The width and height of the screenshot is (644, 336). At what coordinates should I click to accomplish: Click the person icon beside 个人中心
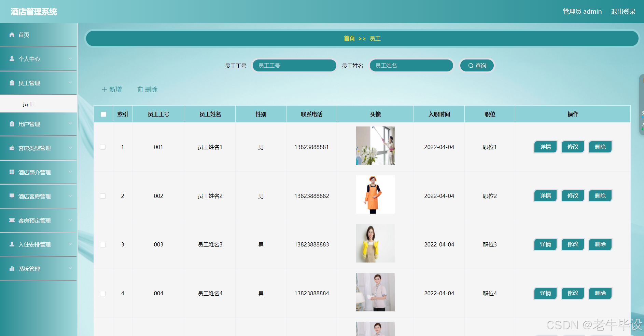[12, 59]
